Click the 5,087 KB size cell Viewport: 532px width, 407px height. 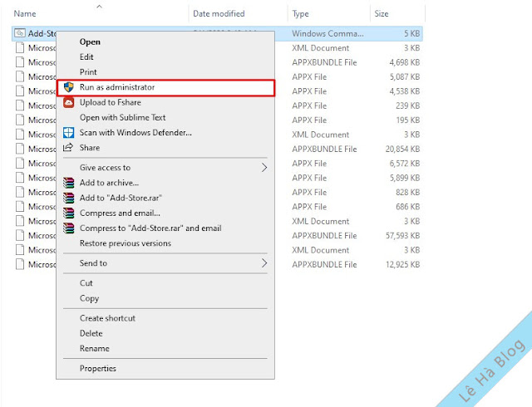[x=405, y=77]
